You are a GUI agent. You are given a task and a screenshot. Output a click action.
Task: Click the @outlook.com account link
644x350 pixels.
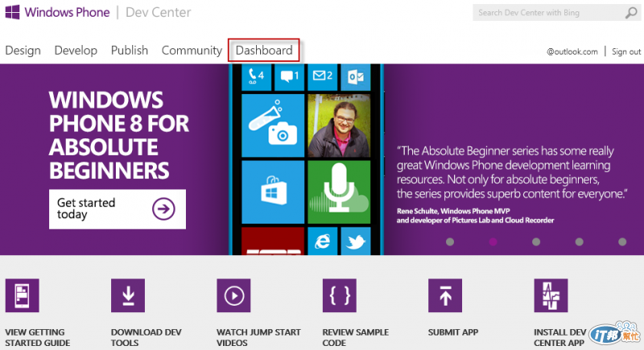tap(572, 51)
